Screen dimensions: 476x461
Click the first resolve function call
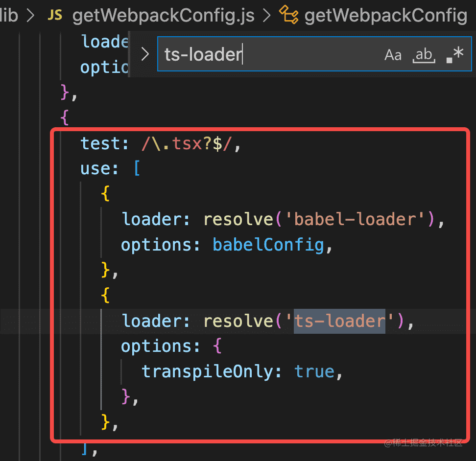[x=238, y=219]
